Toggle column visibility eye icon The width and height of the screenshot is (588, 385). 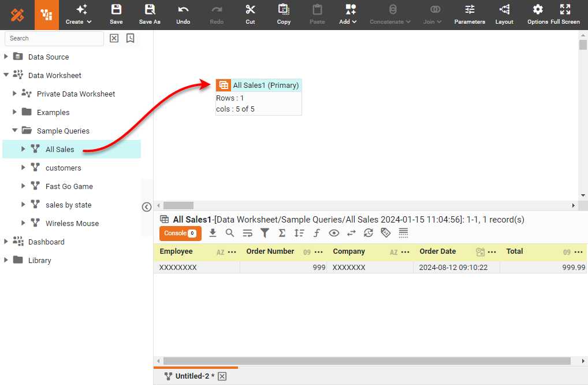click(334, 233)
